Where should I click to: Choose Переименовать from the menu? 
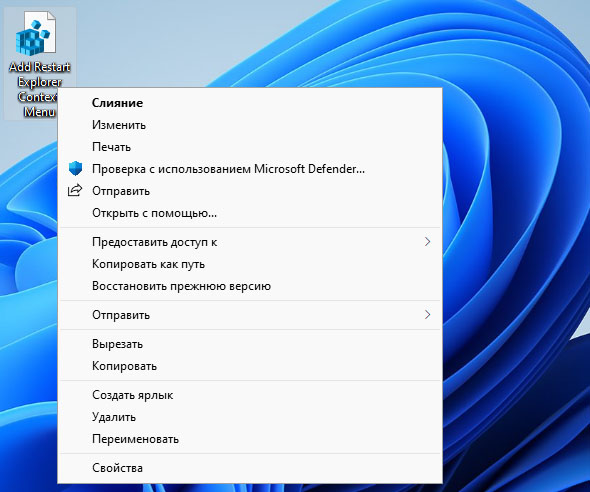click(x=250, y=439)
